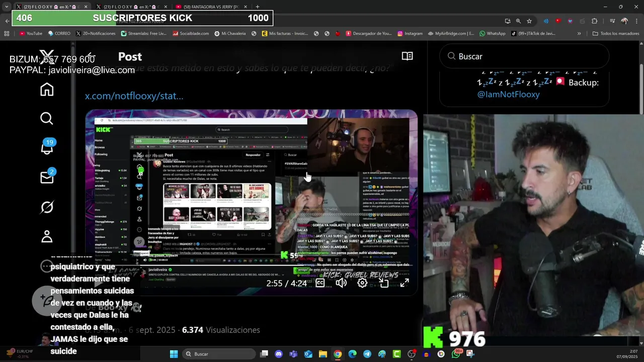Open WhatsApp bookmark

493,34
